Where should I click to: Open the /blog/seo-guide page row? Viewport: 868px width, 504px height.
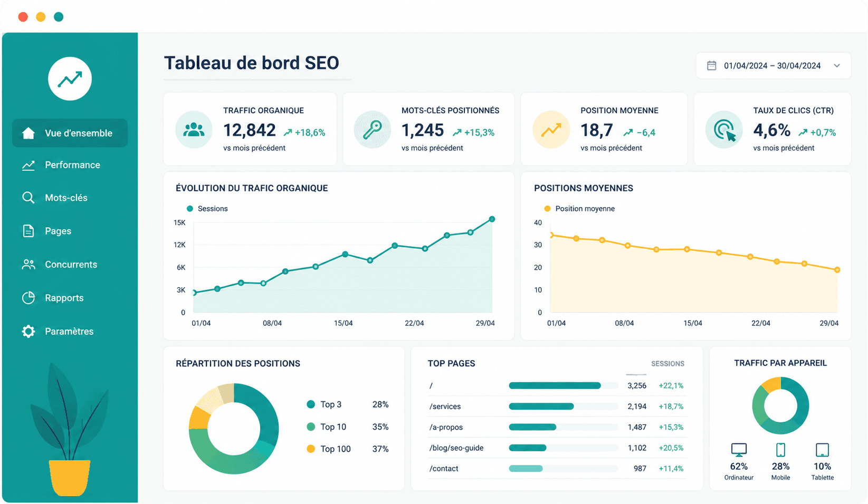(x=557, y=448)
